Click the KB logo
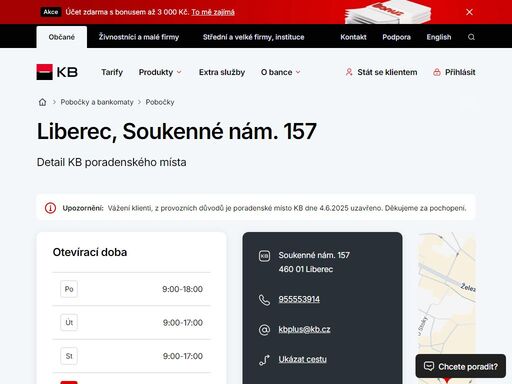Viewport: 512px width, 384px height. coord(57,72)
